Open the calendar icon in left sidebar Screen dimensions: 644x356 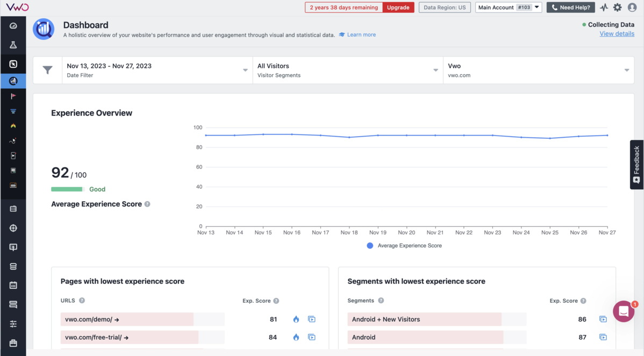(13, 285)
